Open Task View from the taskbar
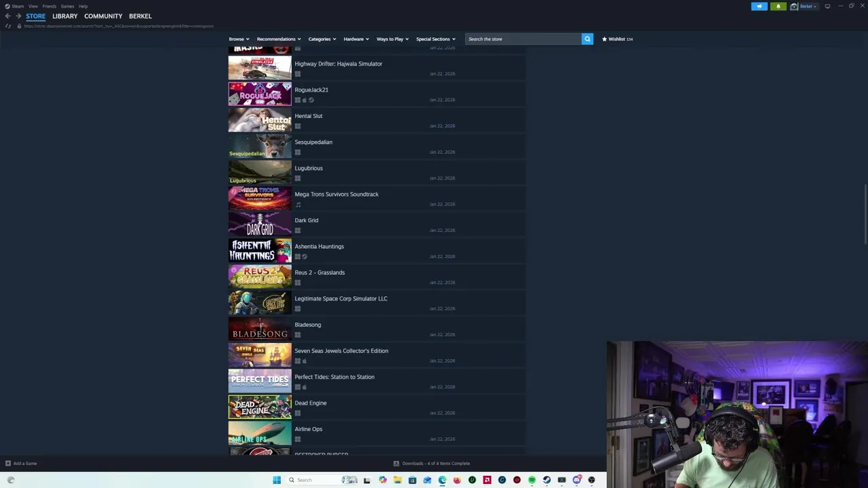The image size is (868, 488). (x=367, y=480)
